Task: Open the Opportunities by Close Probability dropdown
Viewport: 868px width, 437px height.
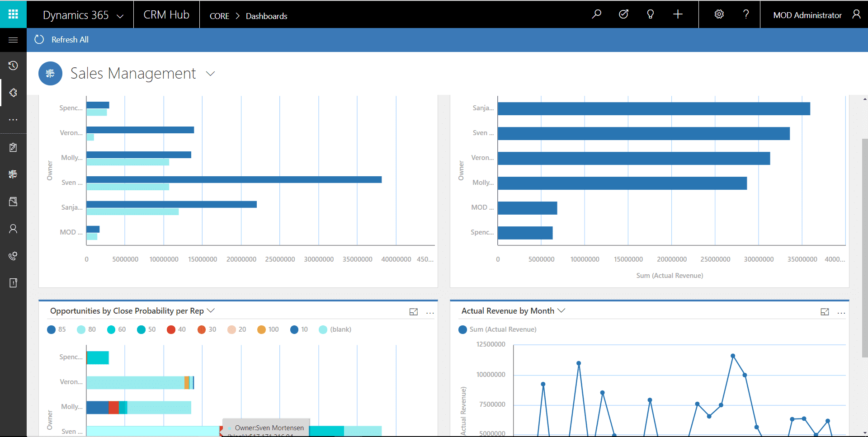Action: [211, 310]
